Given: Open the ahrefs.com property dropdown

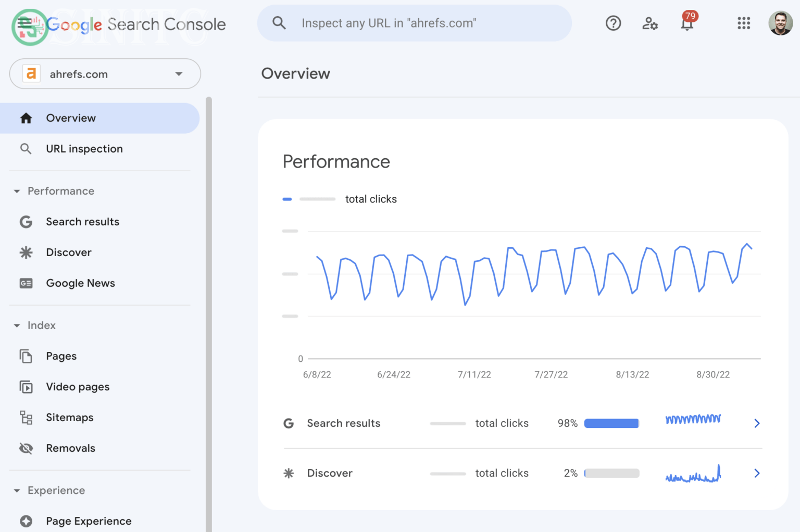Looking at the screenshot, I should click(105, 74).
